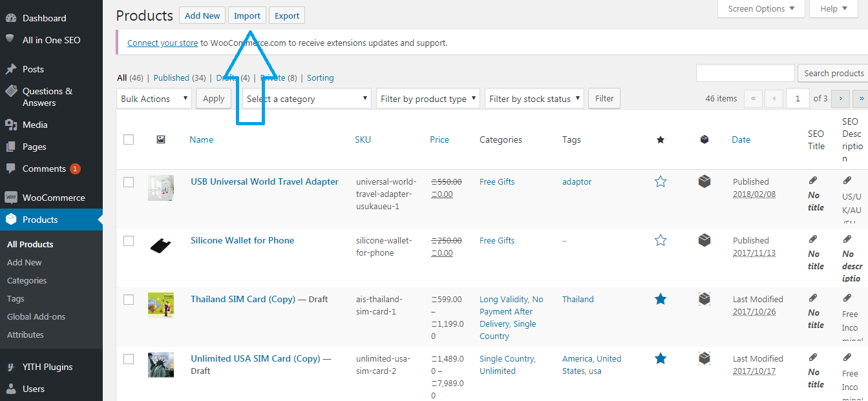
Task: Jump to last page of products
Action: click(x=861, y=99)
